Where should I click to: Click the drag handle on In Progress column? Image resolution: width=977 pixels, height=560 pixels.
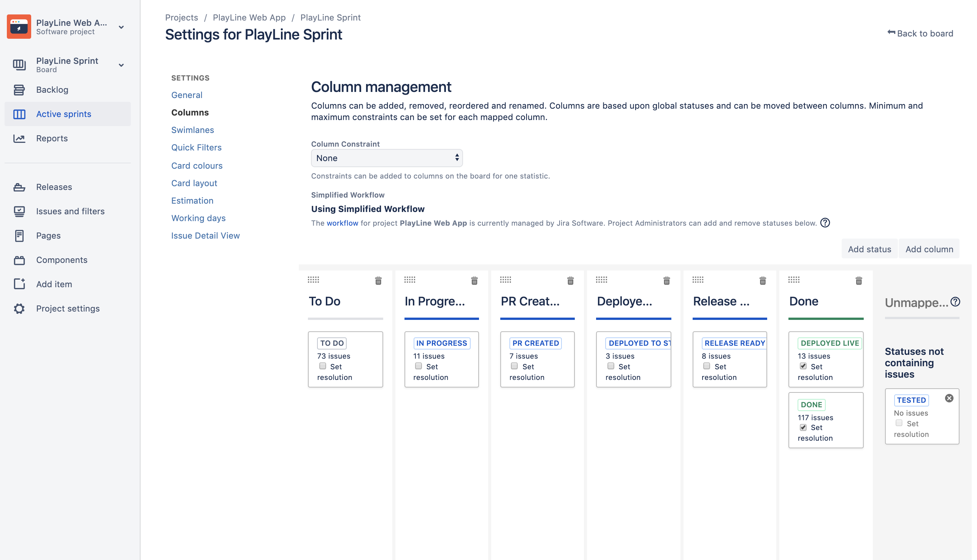(410, 280)
